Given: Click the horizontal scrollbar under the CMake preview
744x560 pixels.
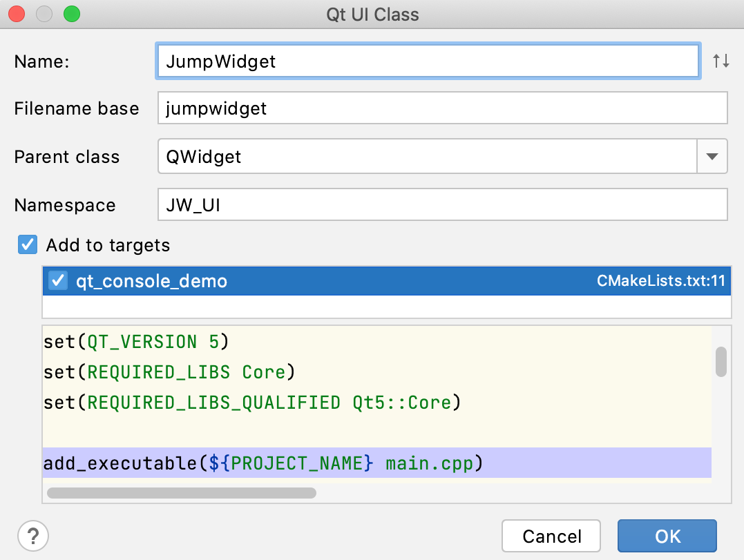Looking at the screenshot, I should 181,492.
